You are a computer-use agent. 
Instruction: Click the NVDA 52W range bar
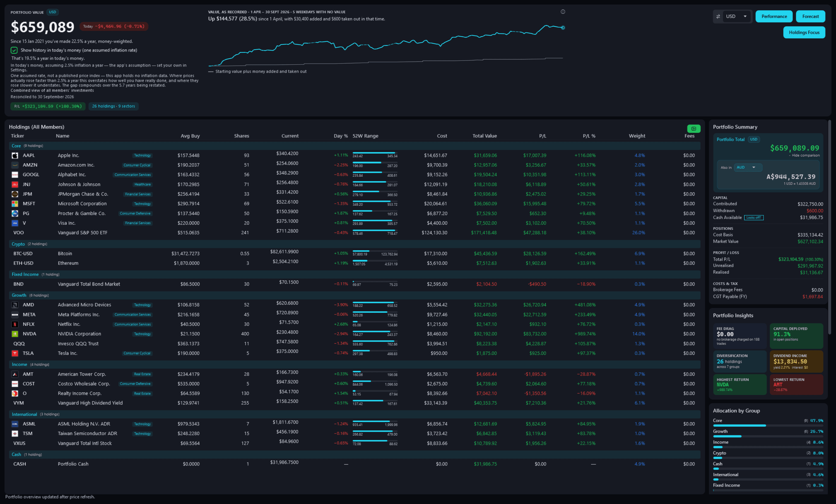375,331
